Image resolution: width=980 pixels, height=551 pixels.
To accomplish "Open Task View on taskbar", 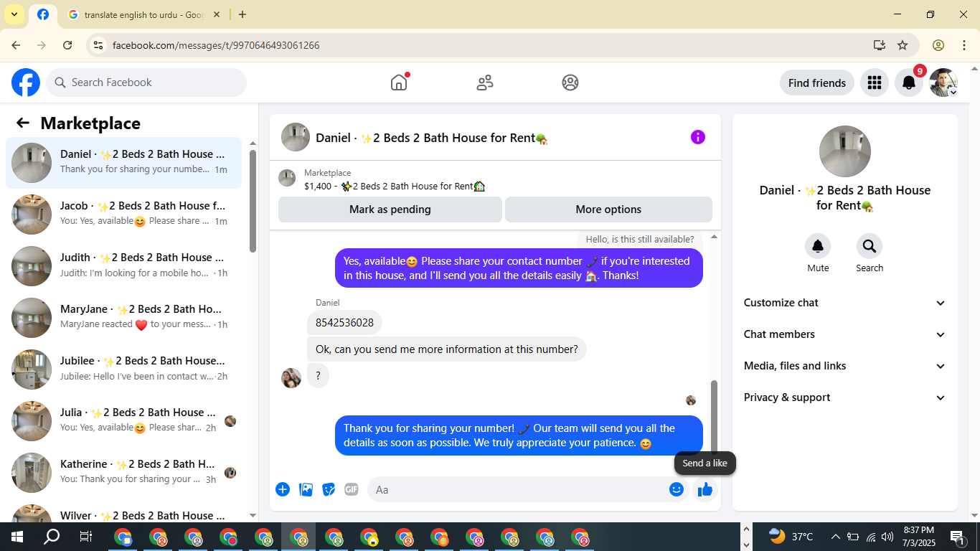I will point(85,537).
